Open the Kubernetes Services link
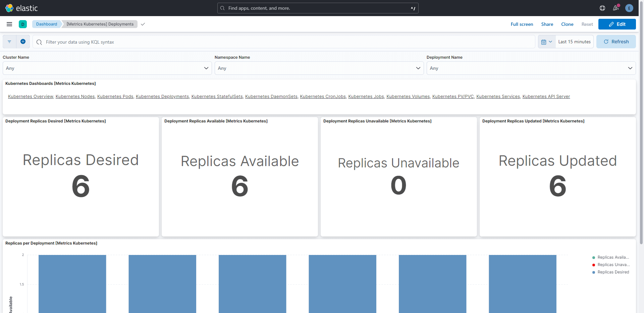The height and width of the screenshot is (313, 644). 498,97
